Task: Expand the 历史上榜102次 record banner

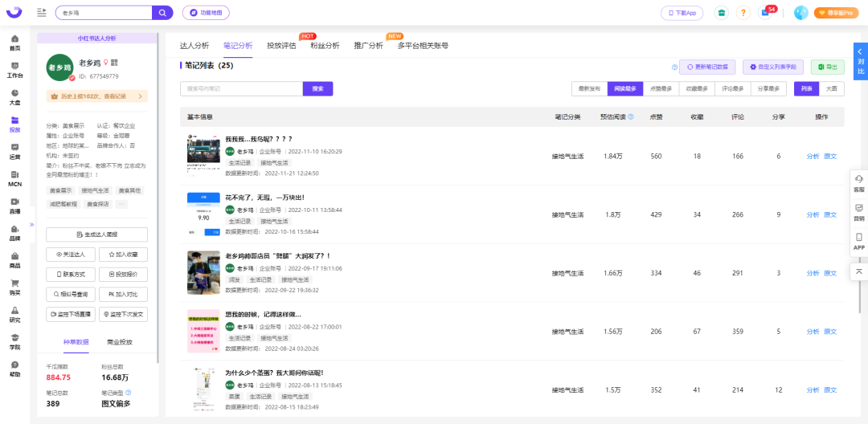Action: tap(97, 96)
